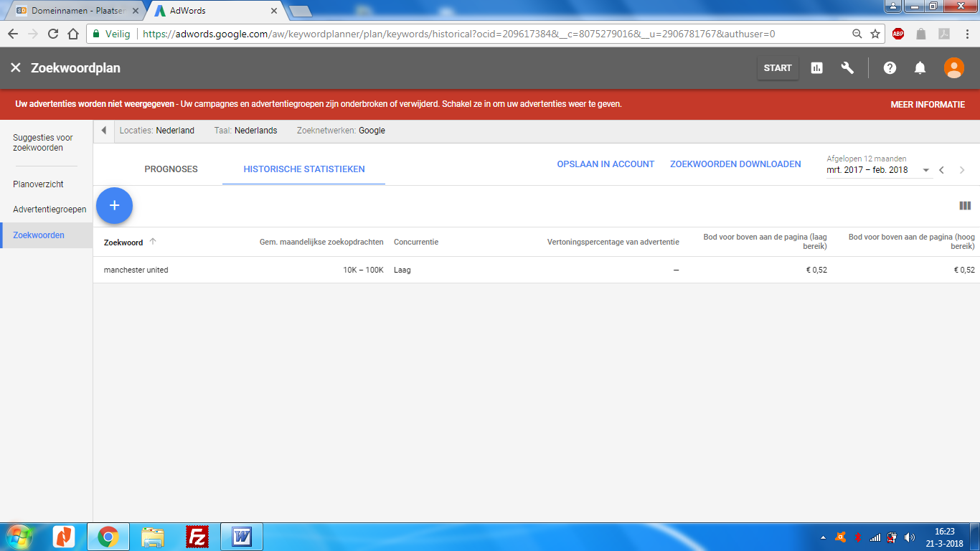Open the Windows Start menu
The image size is (980, 551).
click(x=19, y=537)
